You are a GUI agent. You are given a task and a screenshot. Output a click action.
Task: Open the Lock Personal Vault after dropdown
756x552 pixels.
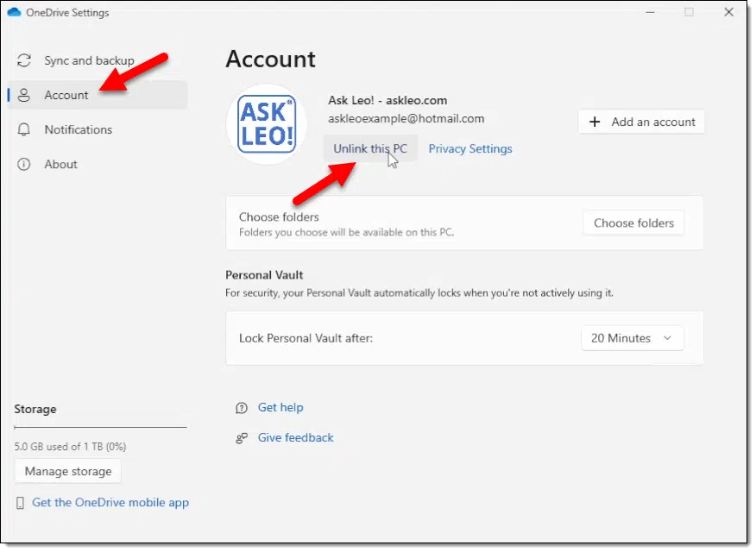pos(632,338)
